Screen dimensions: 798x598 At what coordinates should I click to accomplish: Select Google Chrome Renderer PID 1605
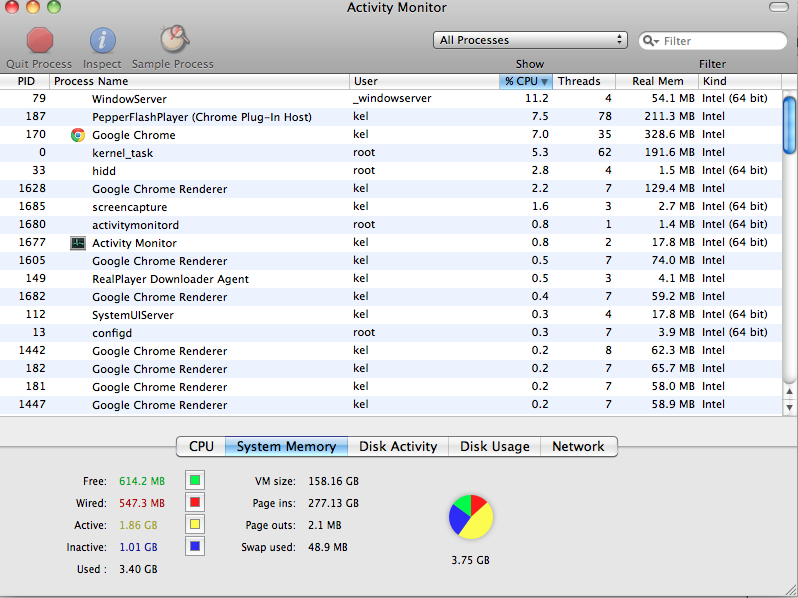click(391, 261)
